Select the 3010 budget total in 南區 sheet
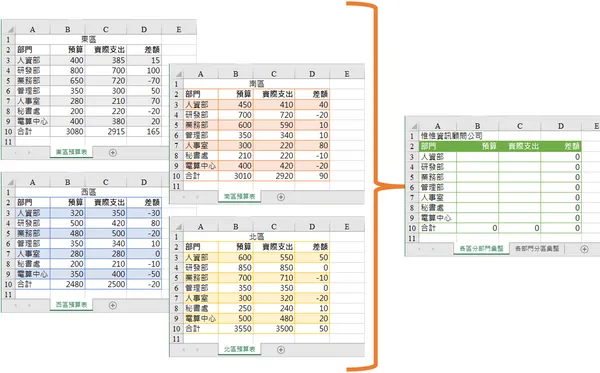This screenshot has width=600, height=373. pos(235,176)
